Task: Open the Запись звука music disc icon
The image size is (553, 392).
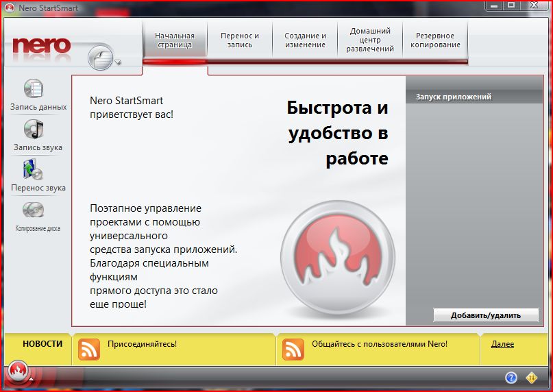Action: 34,129
